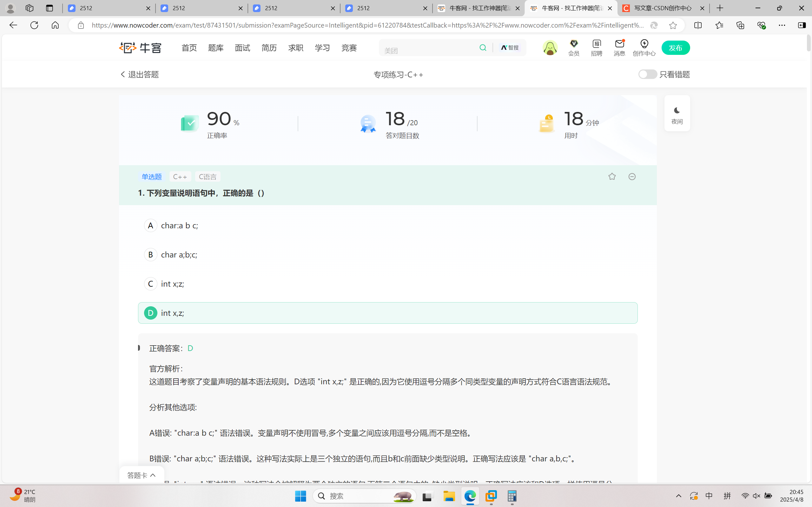
Task: Open the 创作中心 lightbulb icon
Action: point(644,44)
